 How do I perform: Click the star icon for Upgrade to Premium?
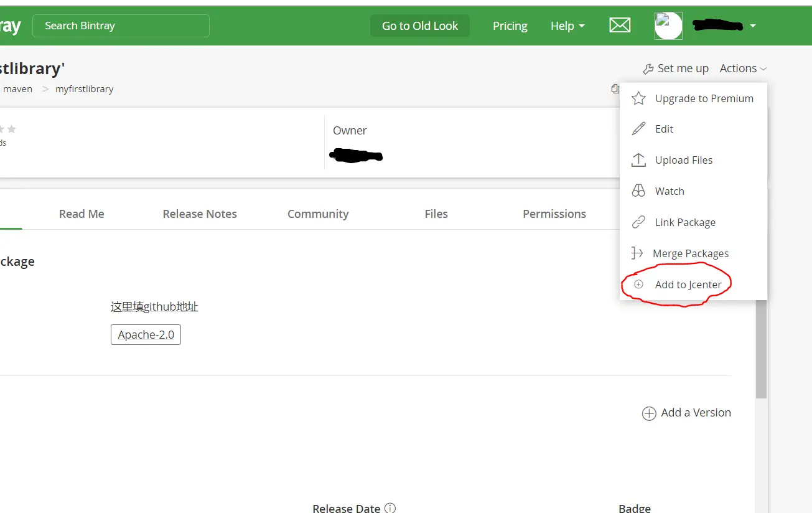638,98
